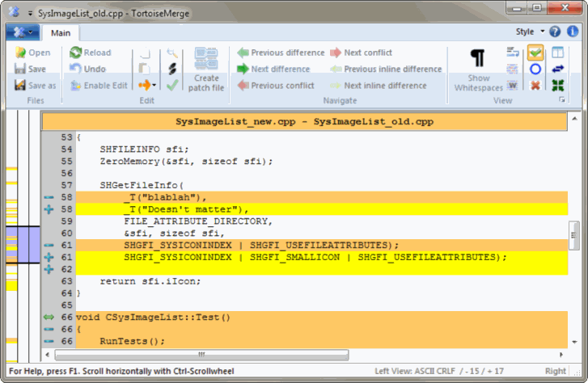This screenshot has width=588, height=383.
Task: Go to previous difference
Action: click(280, 53)
